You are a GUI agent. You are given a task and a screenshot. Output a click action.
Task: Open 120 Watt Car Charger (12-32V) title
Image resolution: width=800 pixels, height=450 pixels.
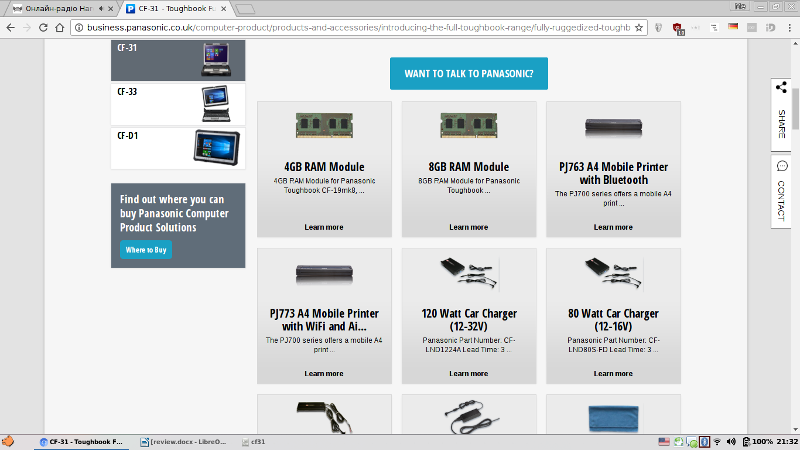coord(469,320)
